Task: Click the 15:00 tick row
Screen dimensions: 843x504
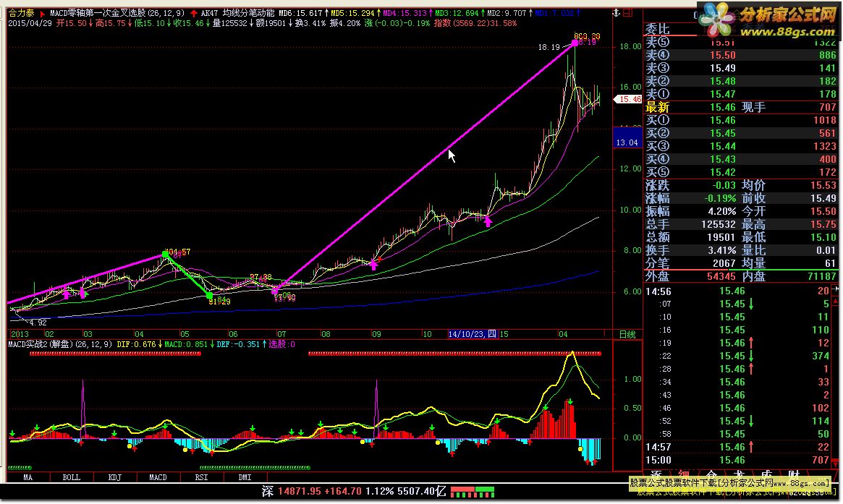Action: coord(737,460)
